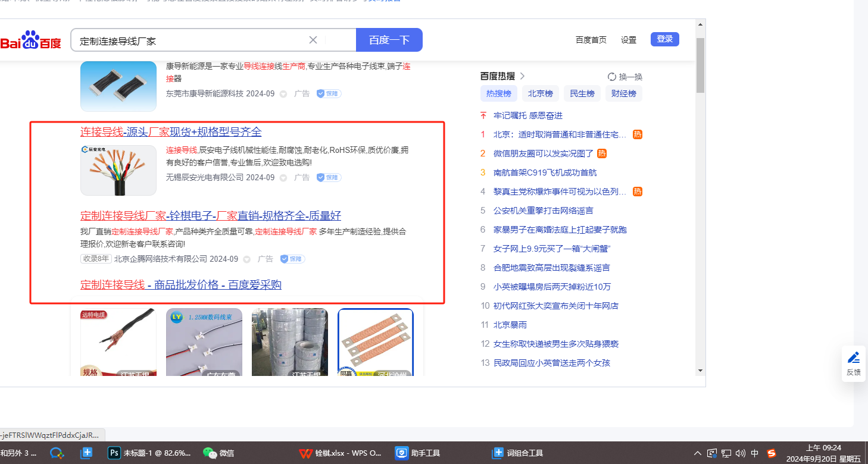
Task: Click the page's vertical scrollbar
Action: tap(701, 65)
